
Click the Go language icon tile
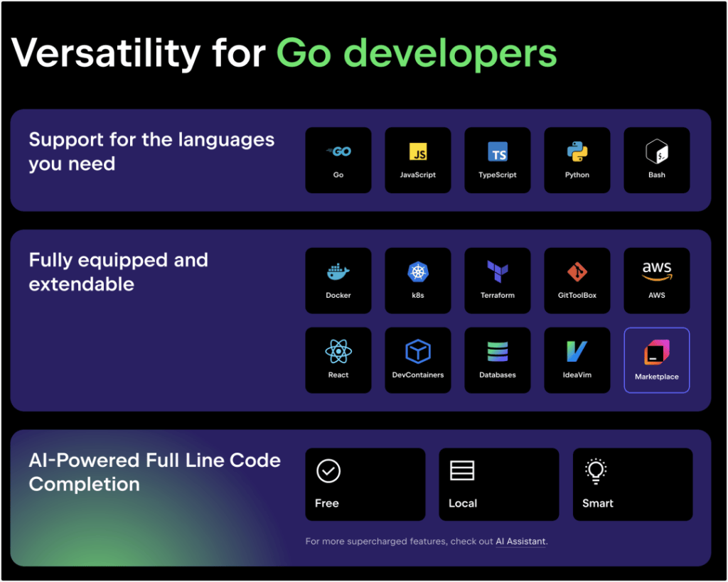pos(338,160)
